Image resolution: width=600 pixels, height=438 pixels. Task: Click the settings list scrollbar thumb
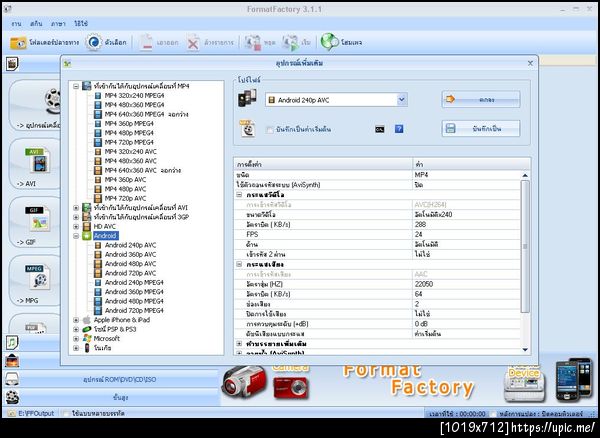[x=525, y=246]
